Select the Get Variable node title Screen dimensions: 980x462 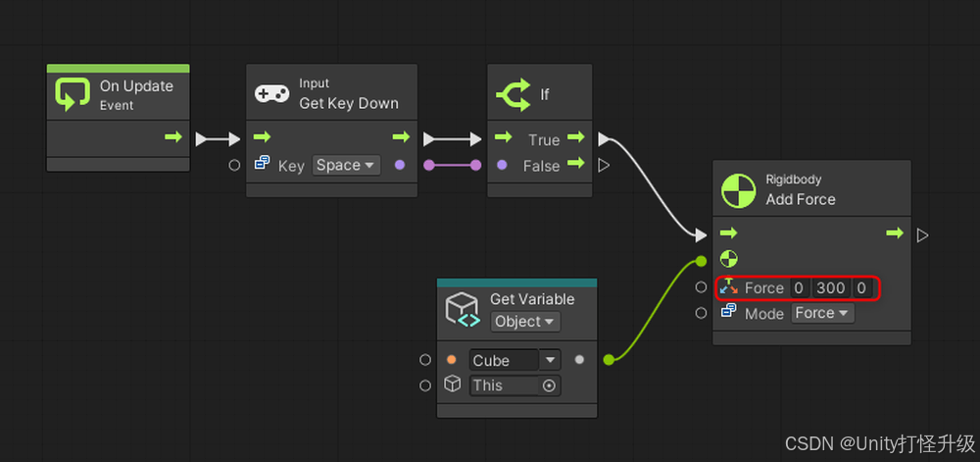point(532,299)
